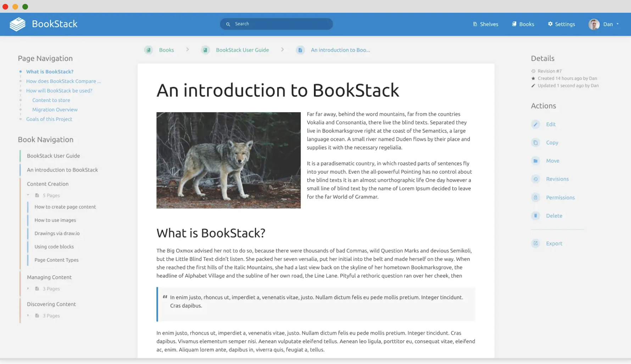Click the 'BookStack User Guide' breadcrumb
Viewport: 631px width, 364px height.
(242, 50)
